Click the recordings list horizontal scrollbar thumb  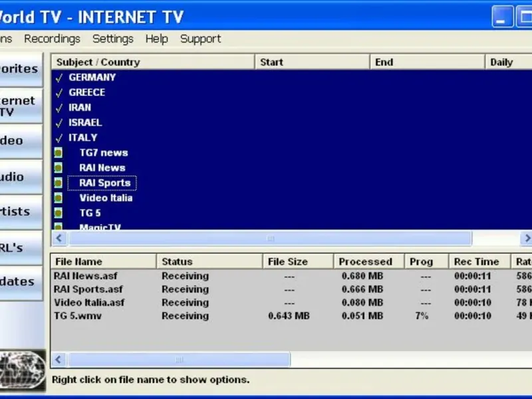pos(179,360)
